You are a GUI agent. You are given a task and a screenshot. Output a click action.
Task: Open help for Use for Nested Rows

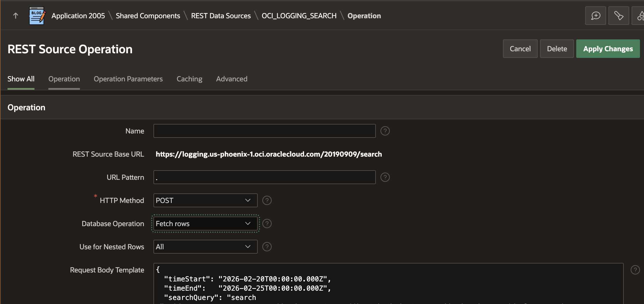click(267, 246)
